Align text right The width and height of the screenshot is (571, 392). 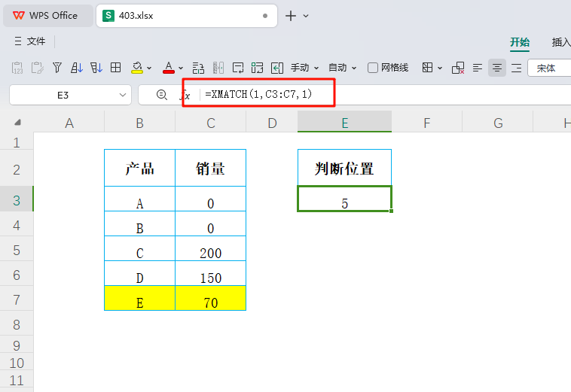pos(516,68)
